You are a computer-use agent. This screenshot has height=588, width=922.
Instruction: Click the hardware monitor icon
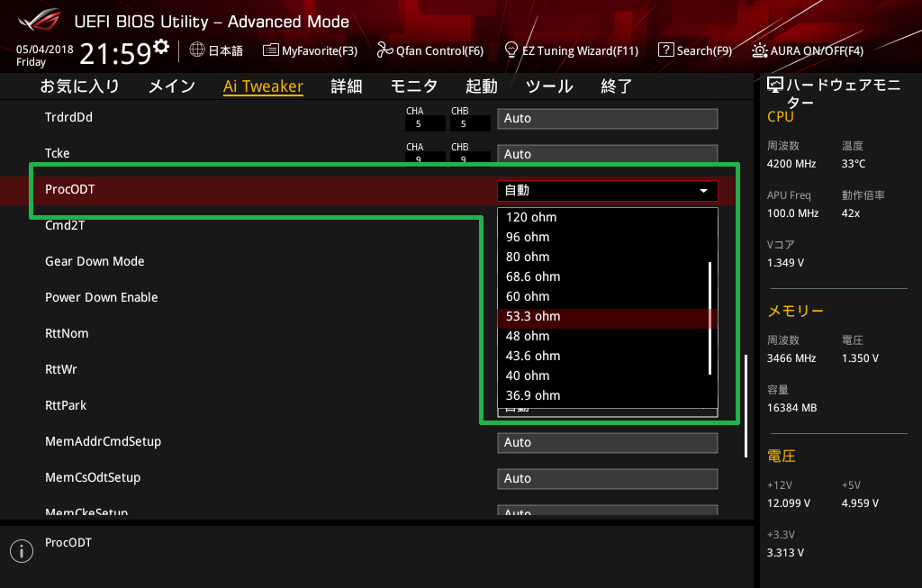pyautogui.click(x=775, y=86)
